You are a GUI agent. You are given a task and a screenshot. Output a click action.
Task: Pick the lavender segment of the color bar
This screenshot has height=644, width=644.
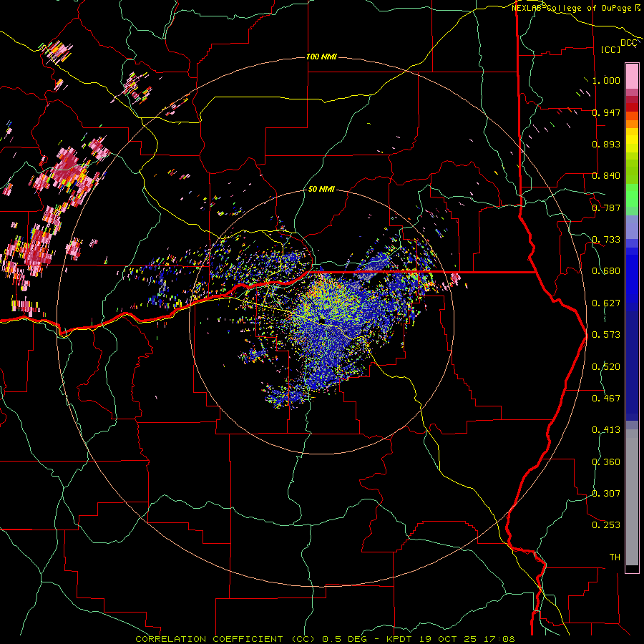pyautogui.click(x=632, y=227)
